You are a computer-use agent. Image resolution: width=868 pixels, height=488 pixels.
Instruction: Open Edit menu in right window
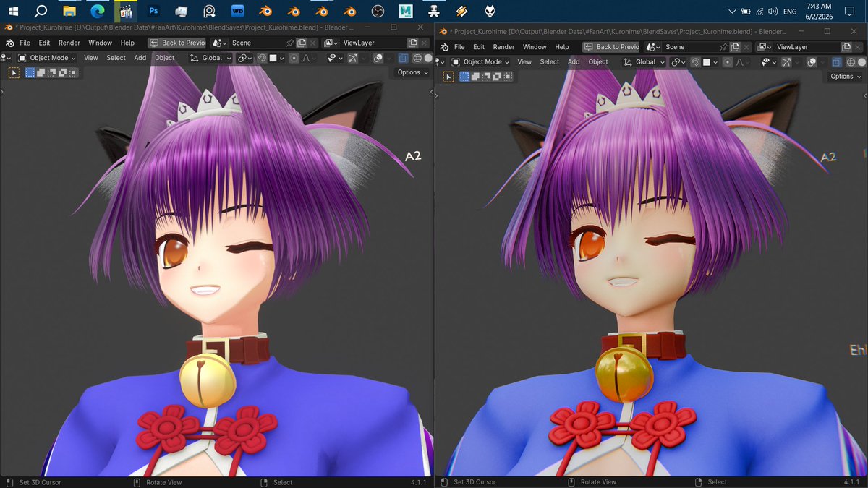tap(479, 47)
